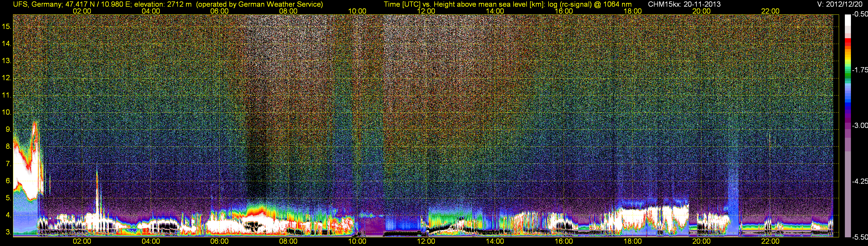Viewport: 868px width, 246px height.
Task: Click the colorbar value '-0.50'
Action: coord(860,14)
